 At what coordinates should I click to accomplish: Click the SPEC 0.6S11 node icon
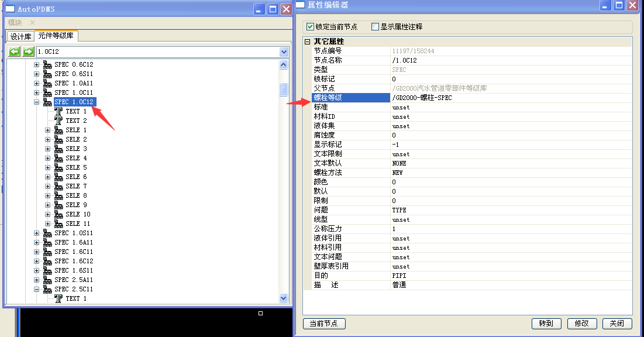coord(47,74)
